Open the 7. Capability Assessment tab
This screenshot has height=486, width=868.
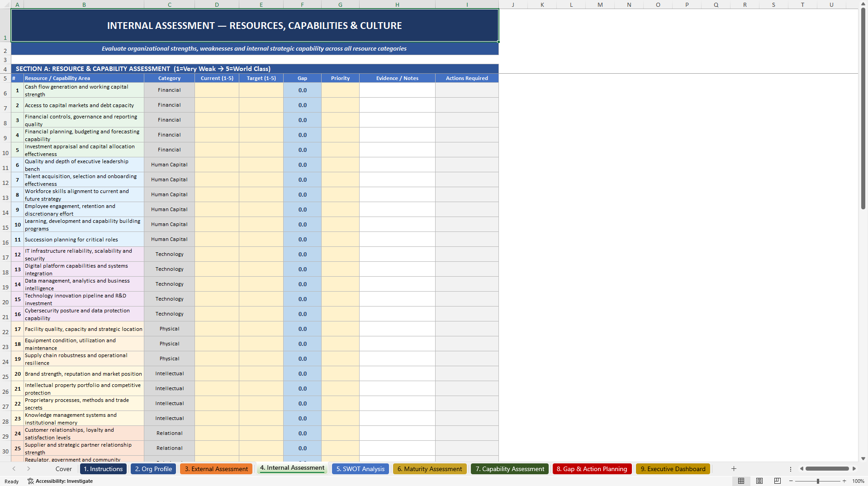coord(510,469)
